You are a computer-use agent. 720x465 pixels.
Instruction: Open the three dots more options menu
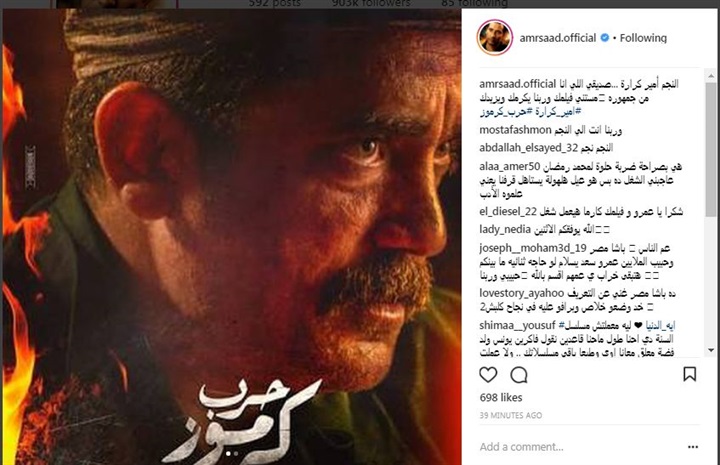coord(693,447)
